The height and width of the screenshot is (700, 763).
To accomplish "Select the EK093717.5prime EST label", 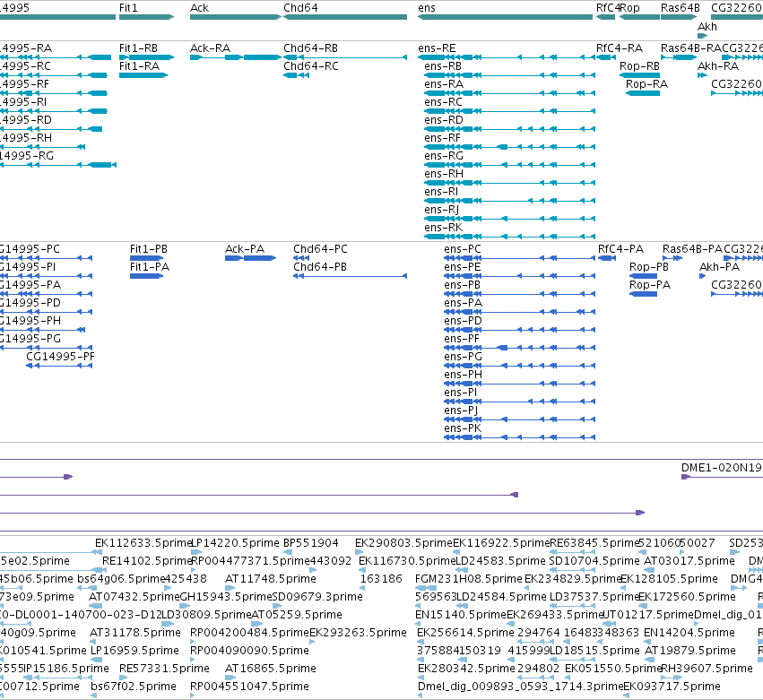I will pyautogui.click(x=672, y=687).
